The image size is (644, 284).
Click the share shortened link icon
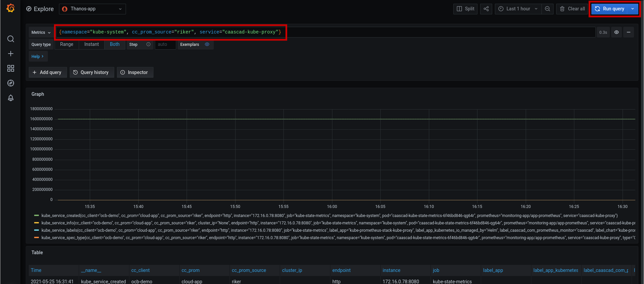[x=486, y=9]
